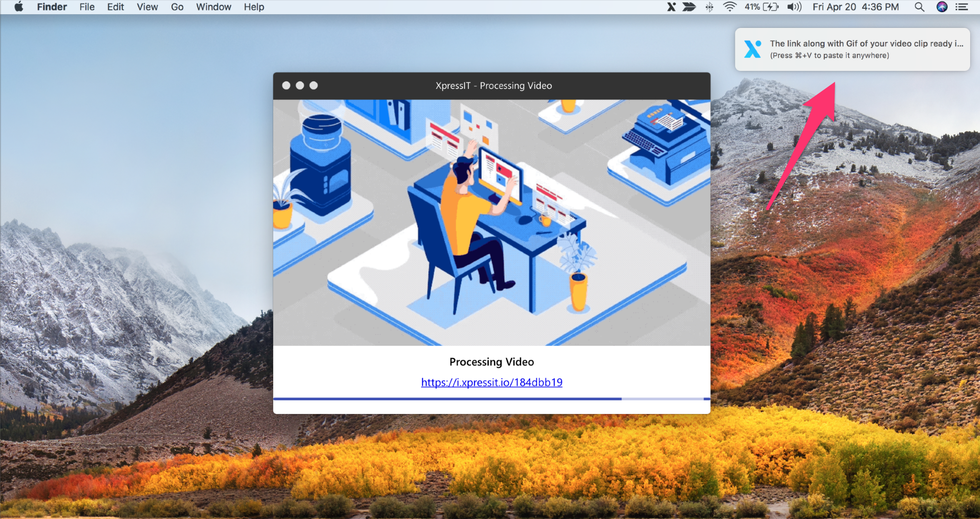This screenshot has width=980, height=519.
Task: Click the XpressIT X icon in menu bar
Action: pyautogui.click(x=672, y=7)
